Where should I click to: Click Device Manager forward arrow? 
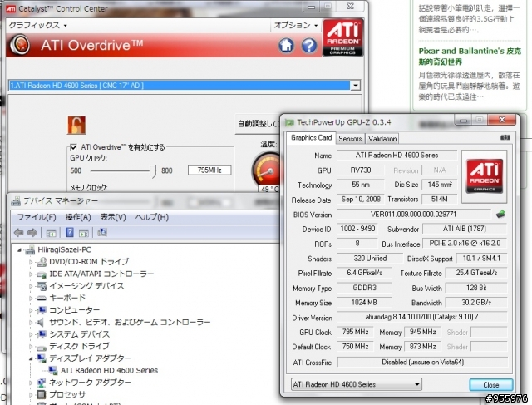click(x=32, y=233)
